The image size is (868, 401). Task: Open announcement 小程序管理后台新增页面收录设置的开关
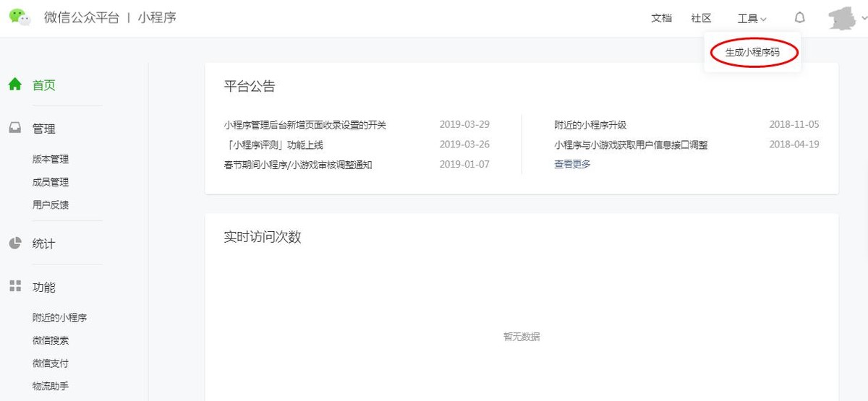[305, 125]
